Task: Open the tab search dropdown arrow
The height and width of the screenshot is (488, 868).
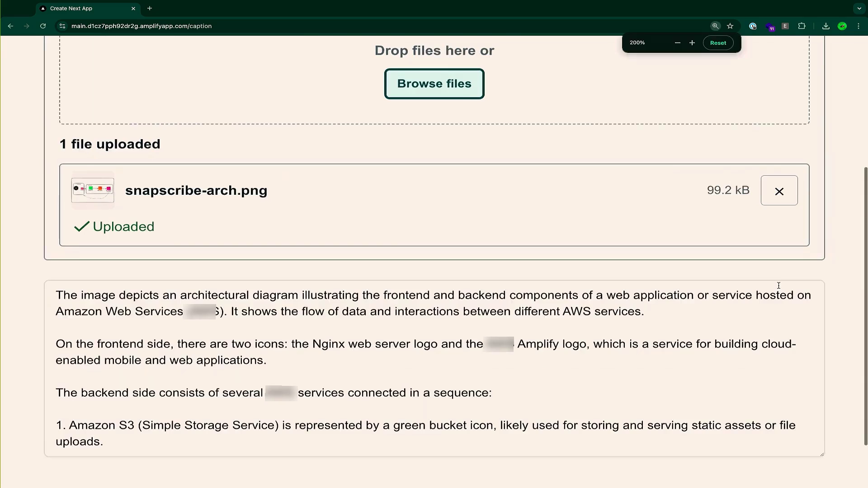Action: (859, 8)
